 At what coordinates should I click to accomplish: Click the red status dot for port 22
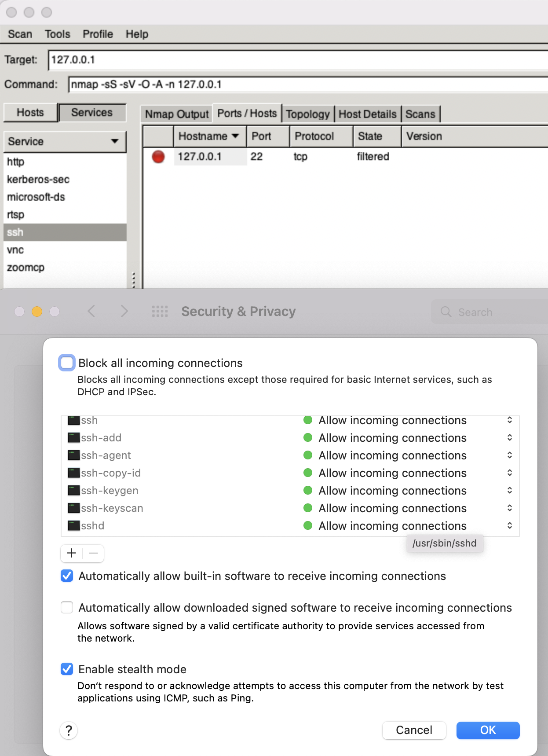click(x=158, y=157)
